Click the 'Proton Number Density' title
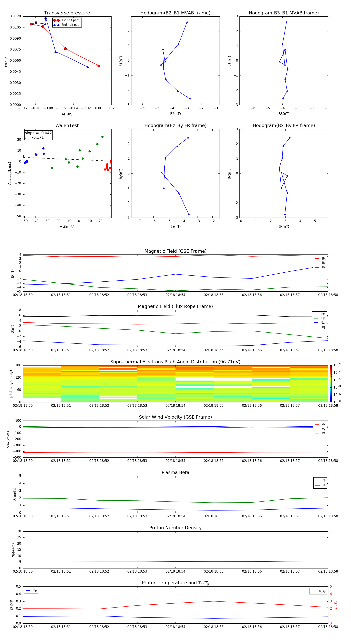 [175, 528]
